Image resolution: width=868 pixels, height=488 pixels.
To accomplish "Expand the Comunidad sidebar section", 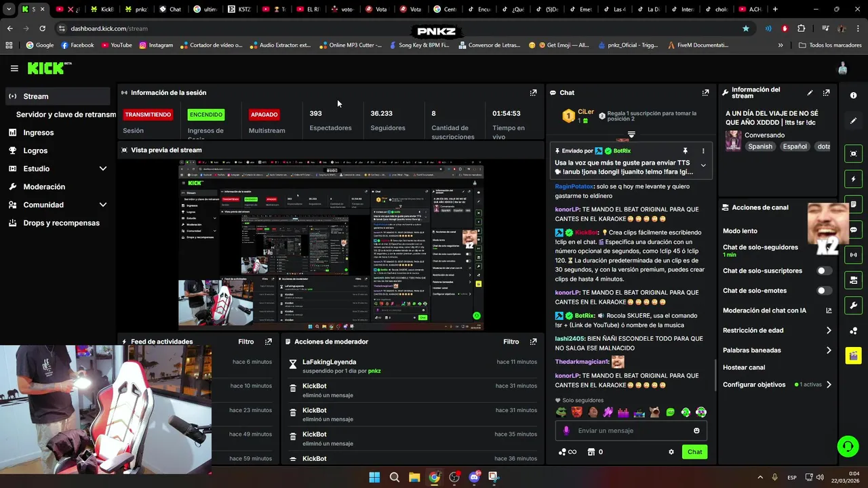I will click(x=102, y=205).
